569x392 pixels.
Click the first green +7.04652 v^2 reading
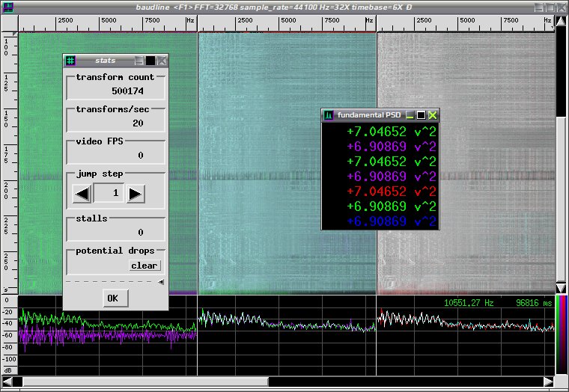coord(392,132)
